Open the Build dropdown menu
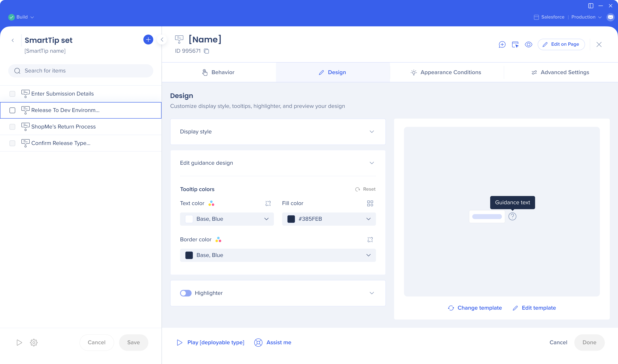This screenshot has height=364, width=618. pos(25,17)
